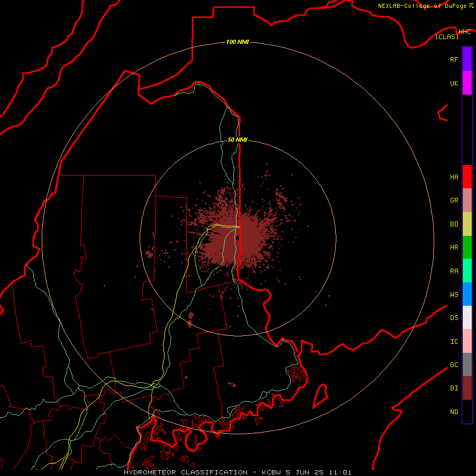Click the HA red legend swatch
The width and height of the screenshot is (476, 476).
tap(467, 177)
